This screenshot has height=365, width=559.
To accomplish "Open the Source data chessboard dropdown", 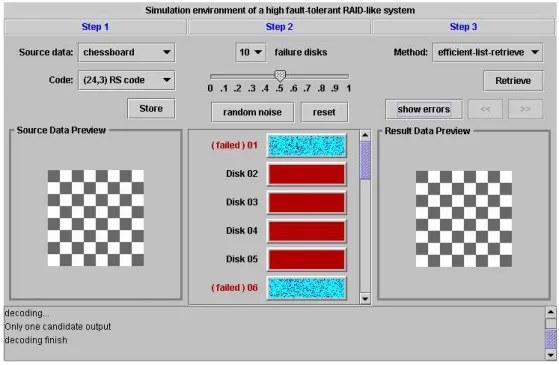I will [127, 52].
